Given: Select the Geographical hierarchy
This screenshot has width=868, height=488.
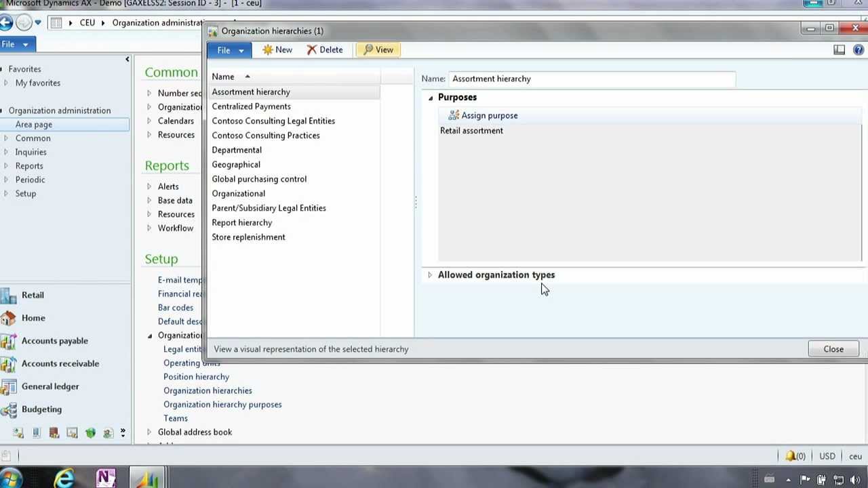Looking at the screenshot, I should pyautogui.click(x=236, y=165).
